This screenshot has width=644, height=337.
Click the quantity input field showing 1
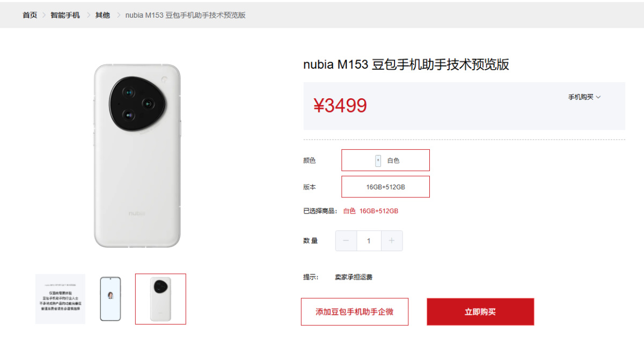click(x=369, y=241)
